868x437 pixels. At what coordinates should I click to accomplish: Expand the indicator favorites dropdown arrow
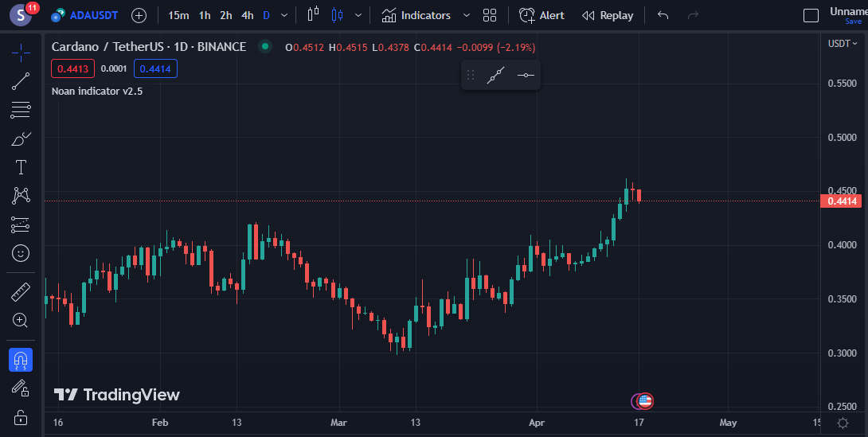coord(466,15)
